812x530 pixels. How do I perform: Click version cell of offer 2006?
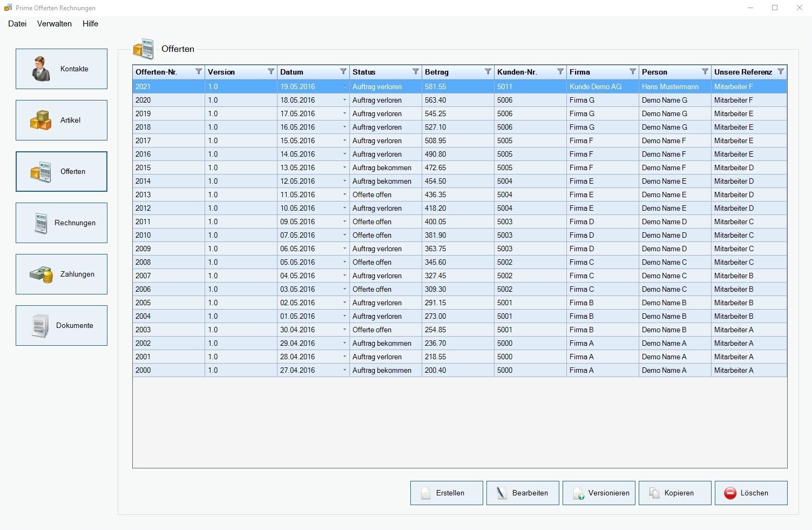tap(241, 289)
